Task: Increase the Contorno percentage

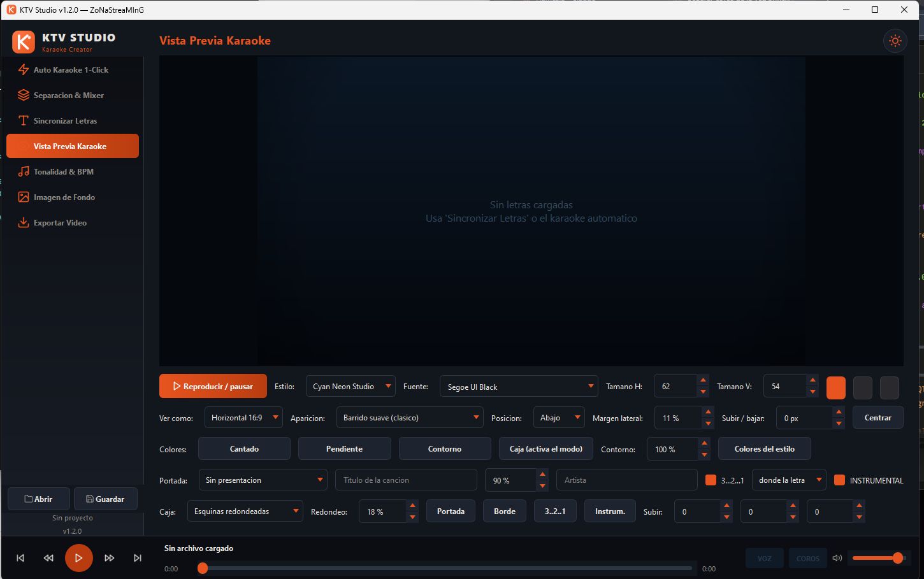Action: pos(704,443)
